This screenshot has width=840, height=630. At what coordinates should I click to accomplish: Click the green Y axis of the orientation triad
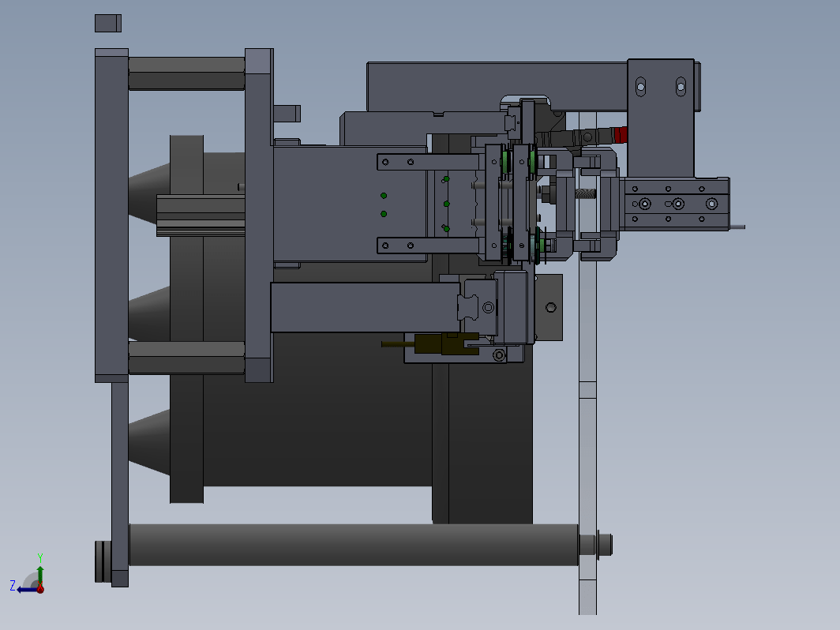click(x=40, y=575)
